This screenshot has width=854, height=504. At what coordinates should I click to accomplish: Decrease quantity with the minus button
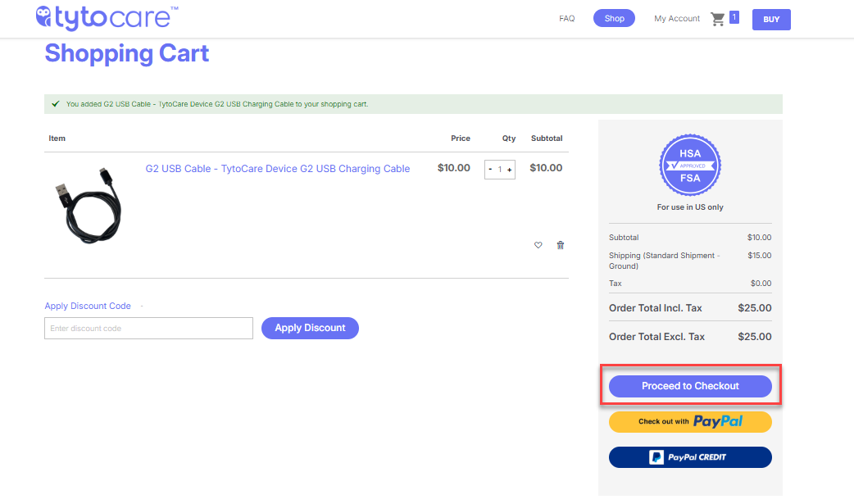tap(490, 170)
